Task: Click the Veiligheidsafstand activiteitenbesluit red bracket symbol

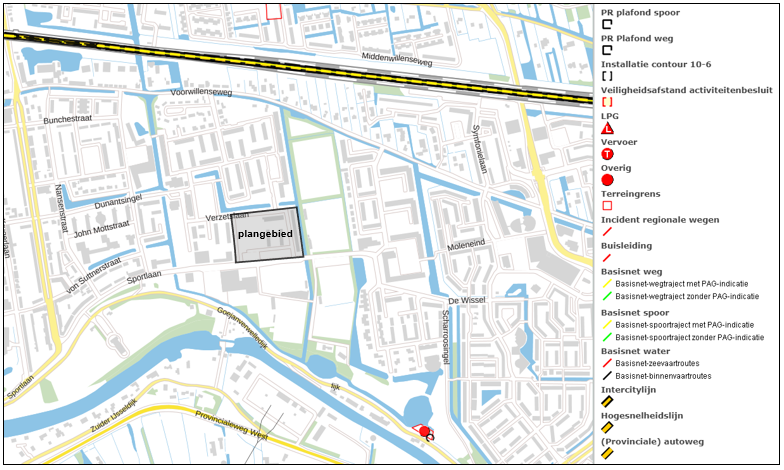Action: point(607,102)
